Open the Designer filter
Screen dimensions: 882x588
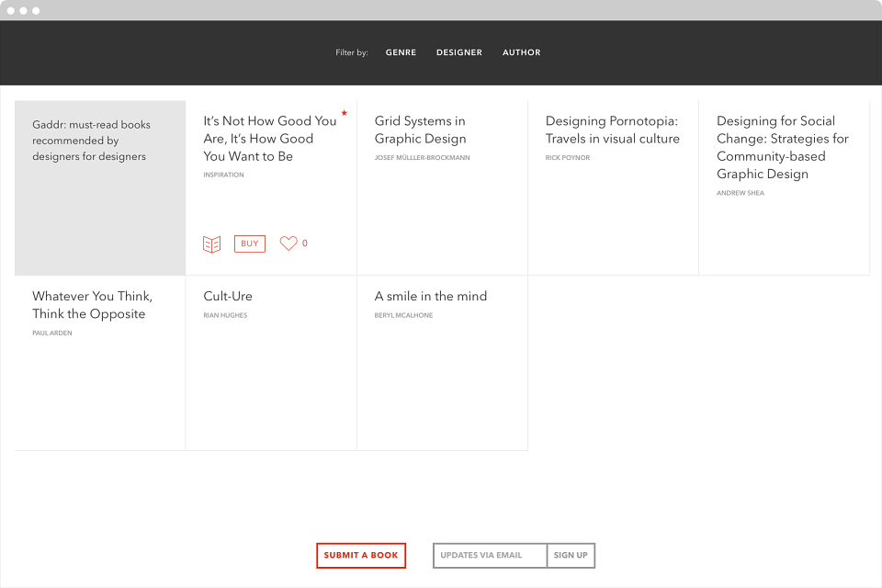tap(459, 52)
